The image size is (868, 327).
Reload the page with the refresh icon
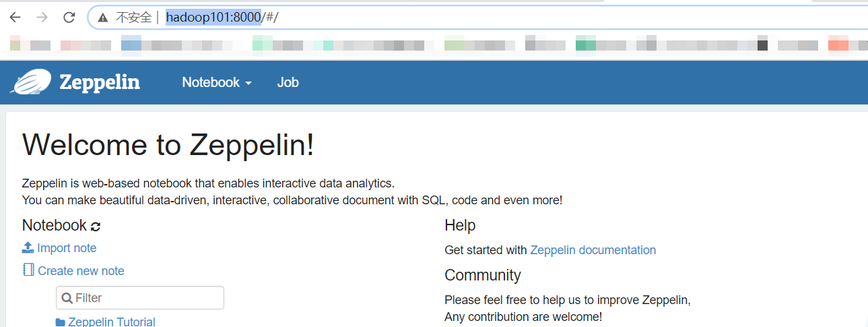tap(69, 18)
